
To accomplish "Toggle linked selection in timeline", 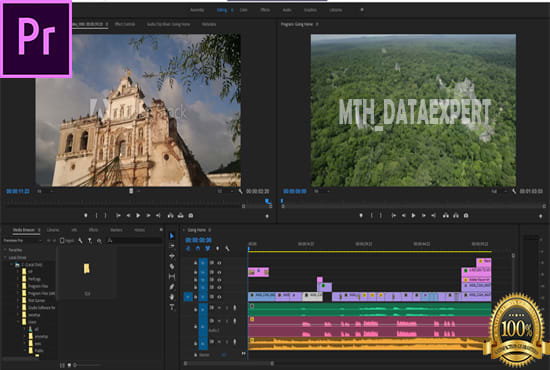I will [x=208, y=249].
